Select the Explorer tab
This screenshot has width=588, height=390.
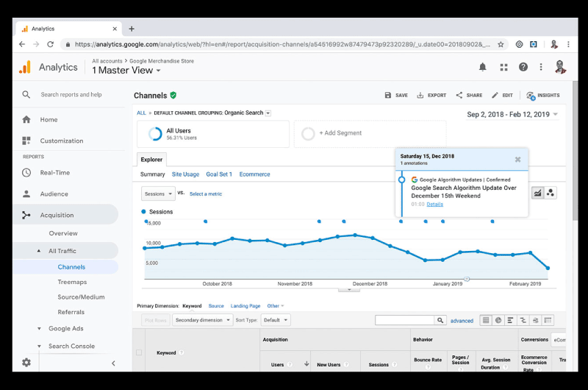pyautogui.click(x=151, y=160)
